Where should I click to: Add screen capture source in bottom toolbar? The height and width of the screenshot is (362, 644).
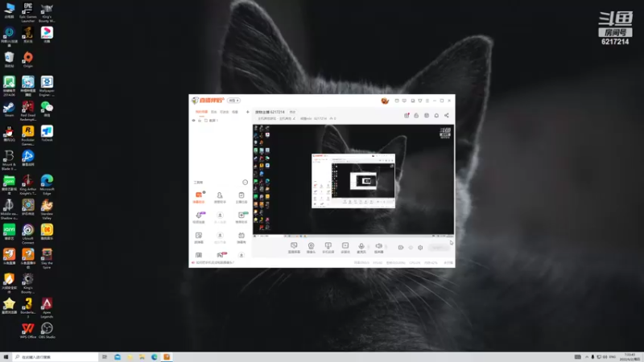point(294,248)
